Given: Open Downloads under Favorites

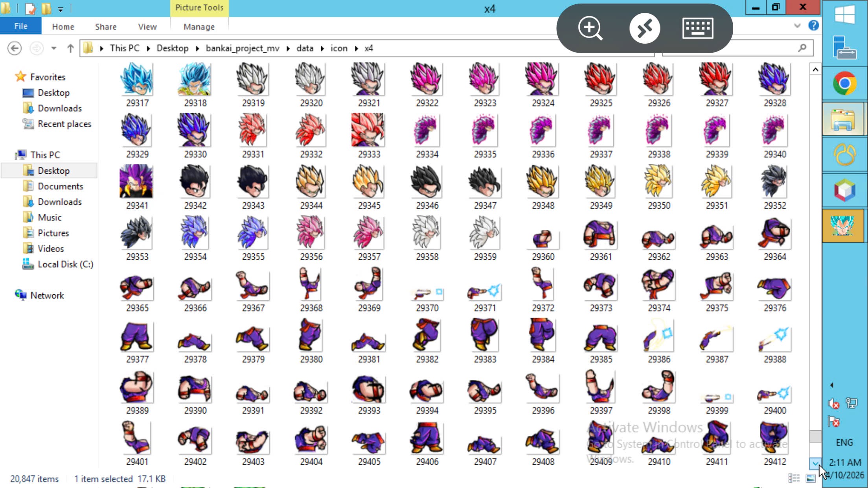Looking at the screenshot, I should [60, 108].
